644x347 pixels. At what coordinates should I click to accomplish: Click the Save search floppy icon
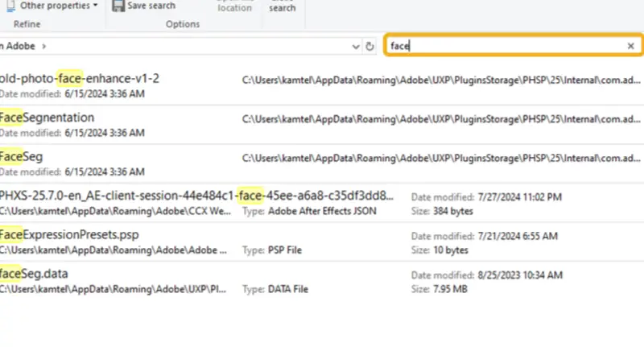pyautogui.click(x=118, y=6)
